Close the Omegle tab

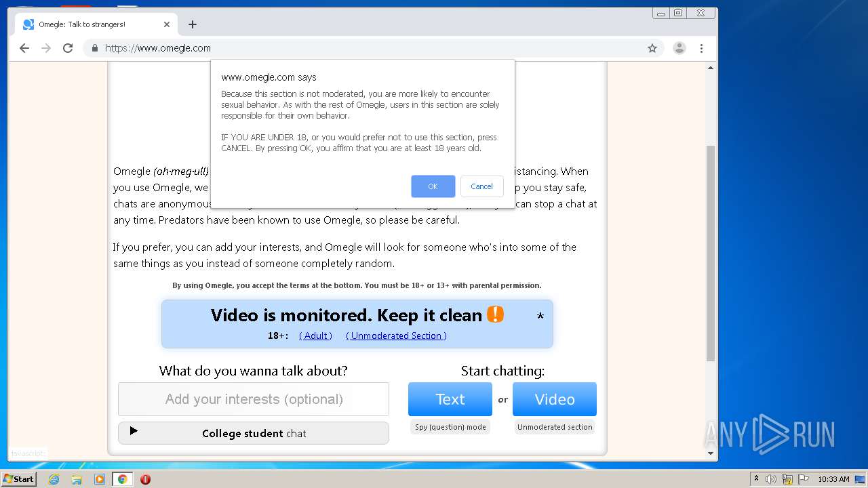167,24
